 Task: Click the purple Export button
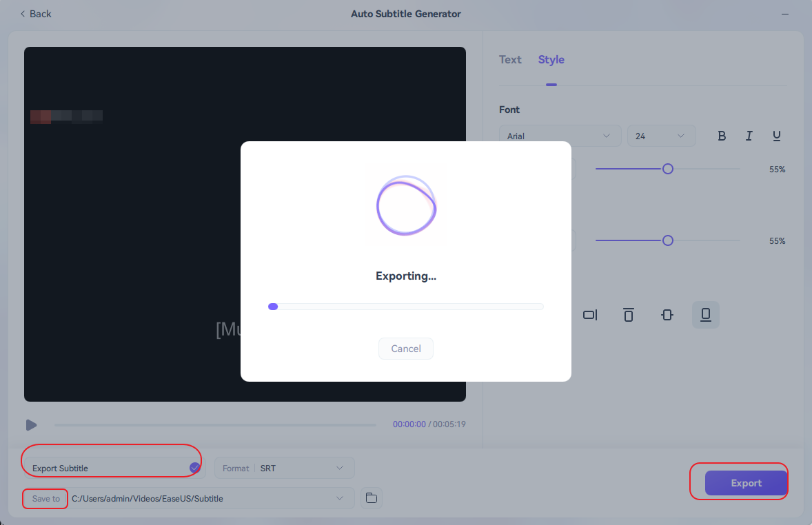tap(746, 483)
